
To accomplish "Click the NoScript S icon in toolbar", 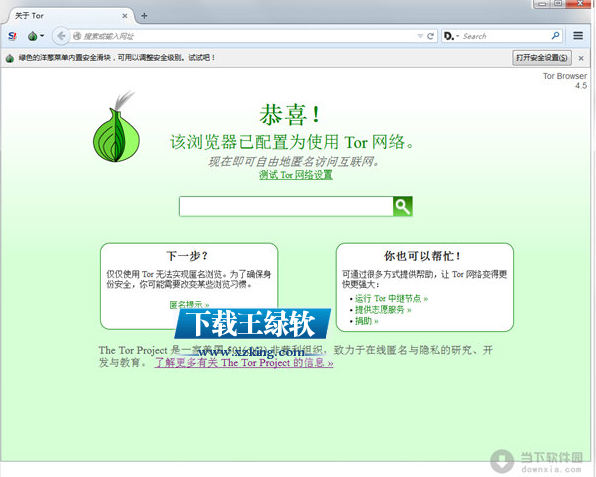I will [12, 36].
